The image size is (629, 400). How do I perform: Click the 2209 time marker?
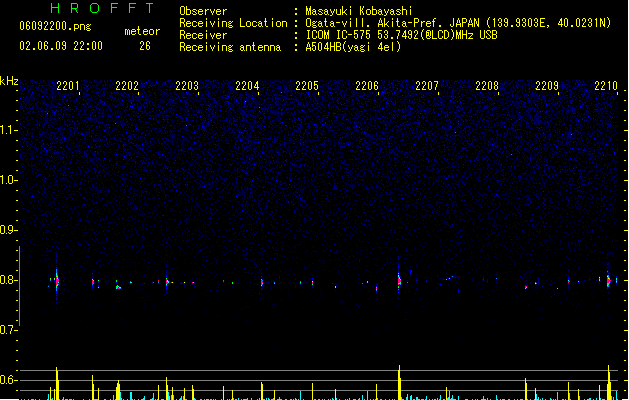pos(547,86)
